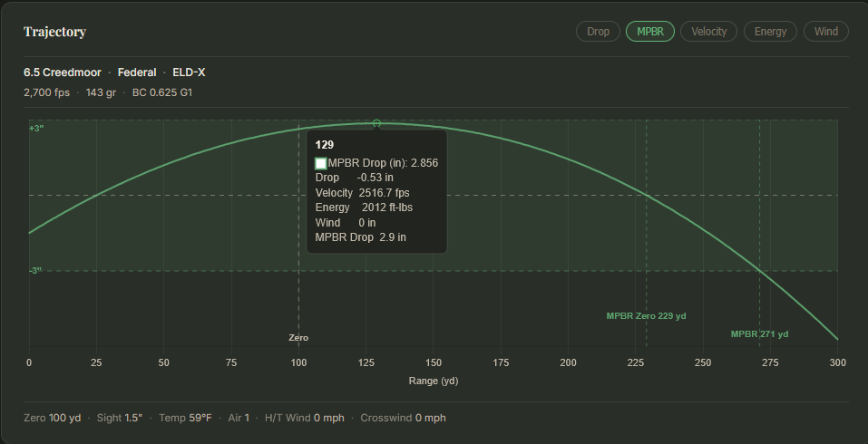Switch to the Drop chart tab
This screenshot has height=444, width=868.
[598, 32]
